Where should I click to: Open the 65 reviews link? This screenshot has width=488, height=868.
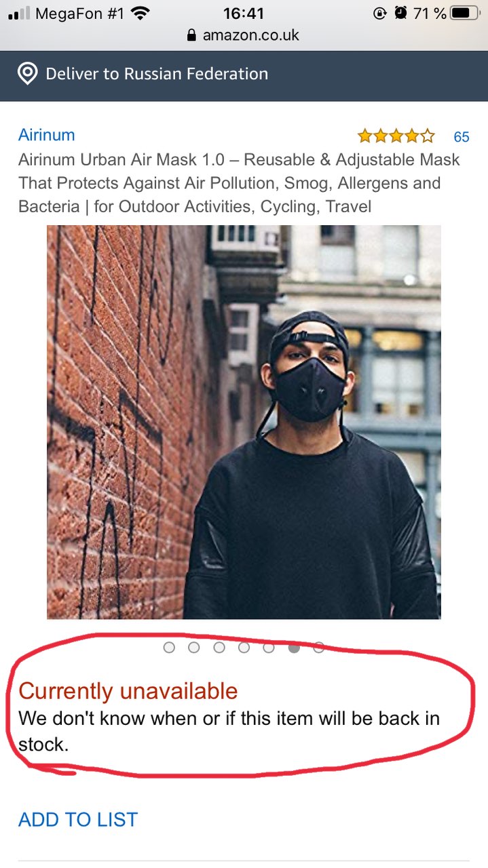462,137
